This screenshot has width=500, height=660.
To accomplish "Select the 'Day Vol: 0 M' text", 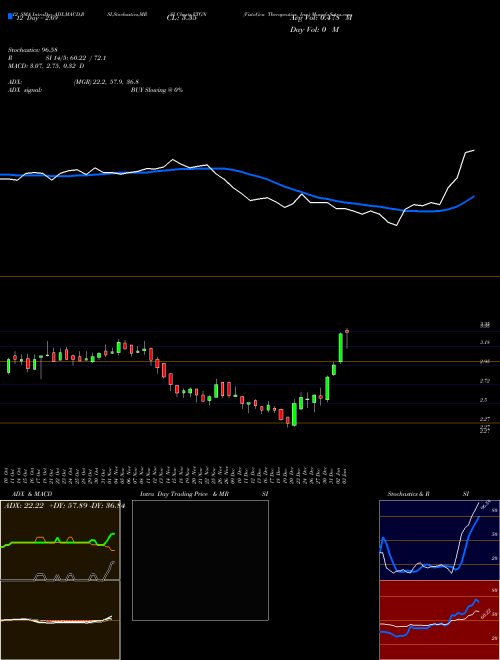I will 314,30.
